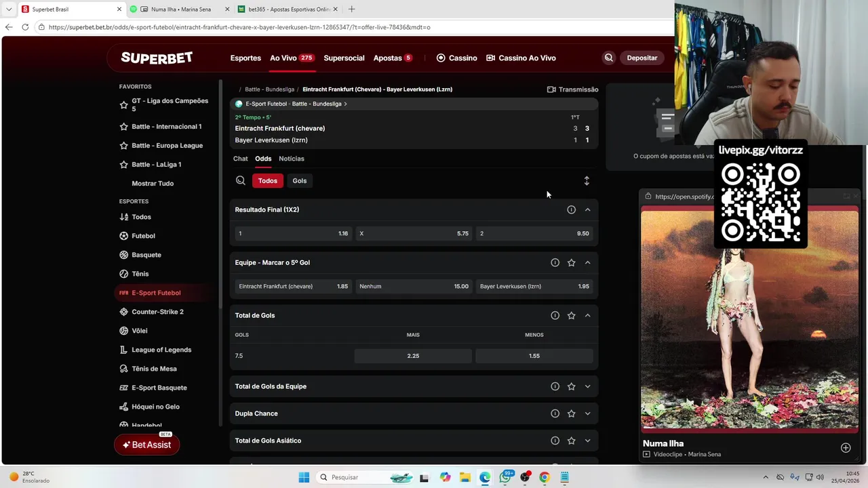This screenshot has height=488, width=868.
Task: Click the browser address bar
Action: (353, 27)
